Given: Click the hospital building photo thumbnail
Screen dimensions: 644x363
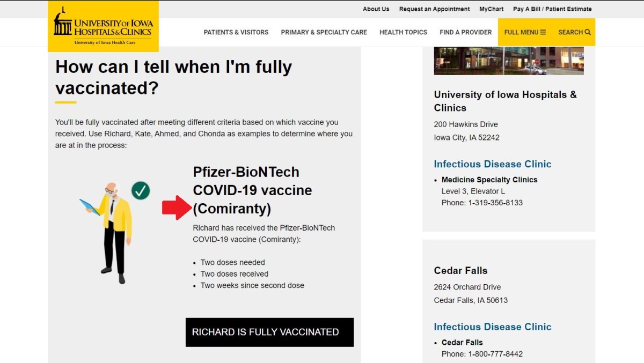Looking at the screenshot, I should [x=508, y=61].
